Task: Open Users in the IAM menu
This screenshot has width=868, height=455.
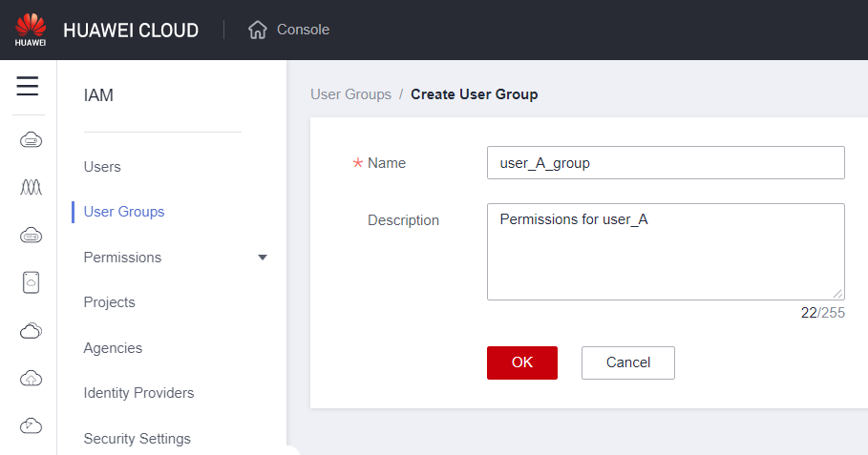Action: (102, 167)
